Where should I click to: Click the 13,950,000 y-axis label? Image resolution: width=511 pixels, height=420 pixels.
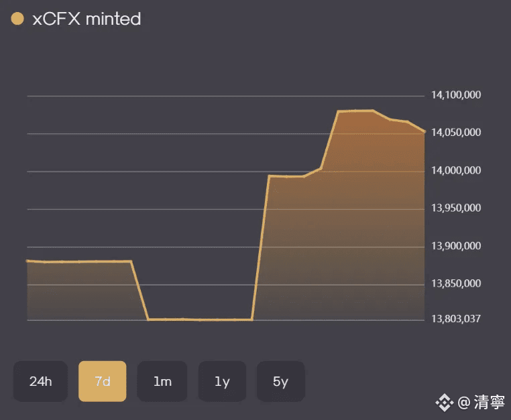point(456,208)
